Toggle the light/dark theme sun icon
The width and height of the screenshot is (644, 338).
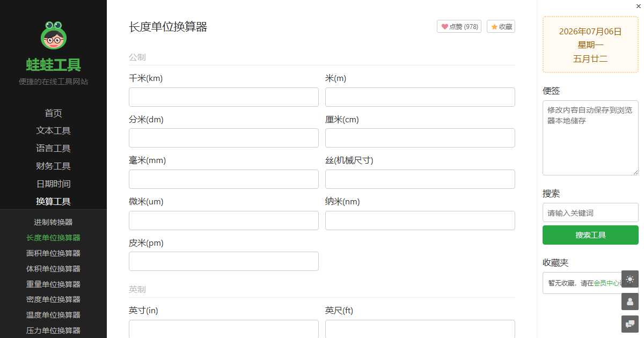click(x=630, y=279)
